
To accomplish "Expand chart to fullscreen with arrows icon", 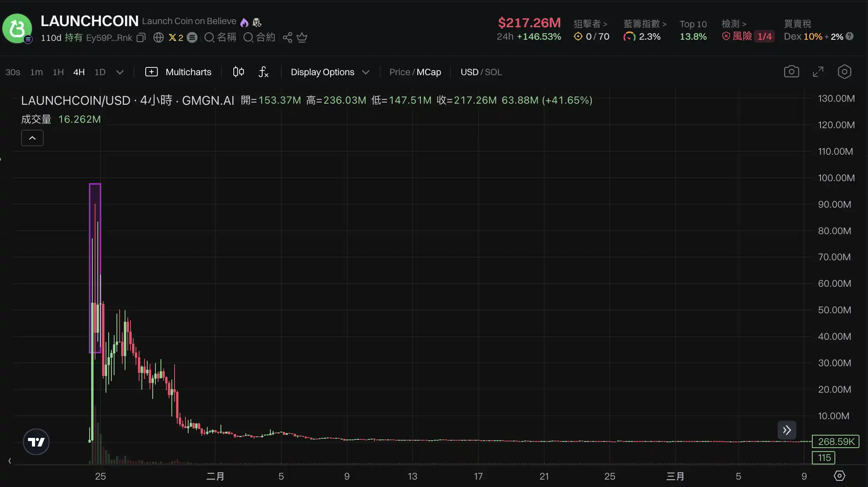I will point(818,72).
